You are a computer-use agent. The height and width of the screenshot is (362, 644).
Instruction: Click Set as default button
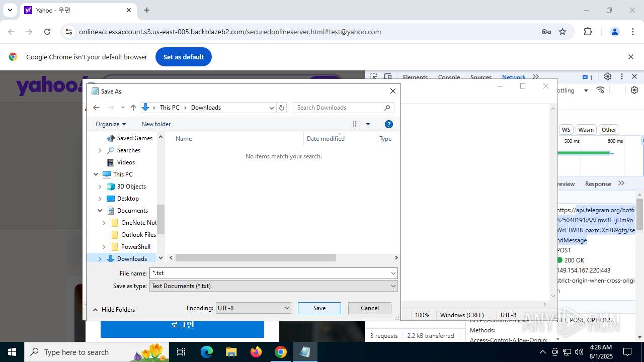184,57
